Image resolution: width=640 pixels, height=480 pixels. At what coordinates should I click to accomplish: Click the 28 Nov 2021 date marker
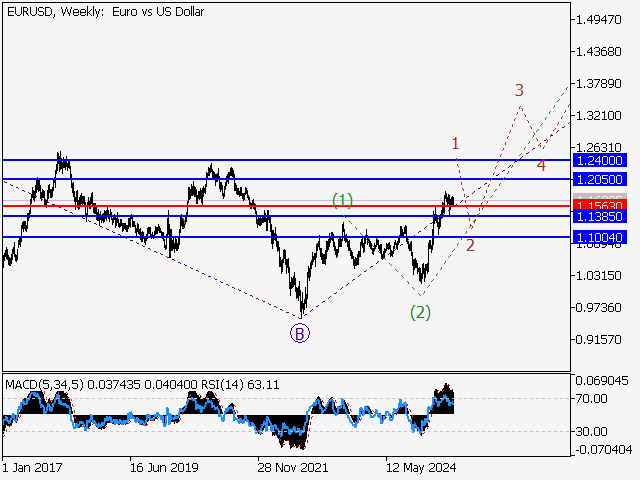[x=293, y=467]
